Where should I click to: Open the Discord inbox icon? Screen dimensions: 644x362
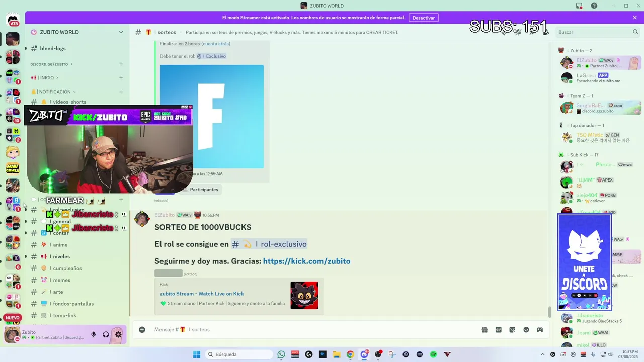579,6
